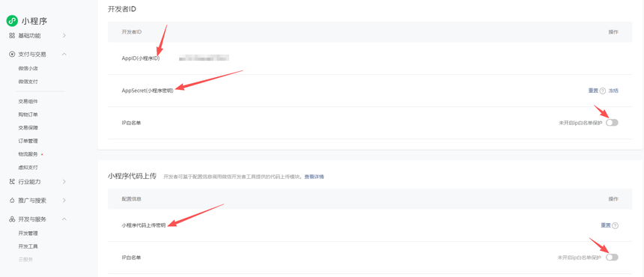
Task: Open 交易保障 in the sidebar
Action: (x=28, y=127)
